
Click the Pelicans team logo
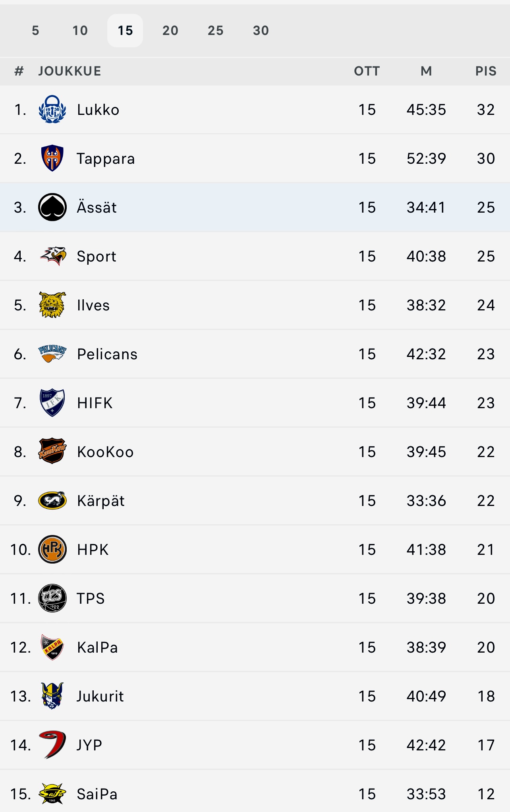point(52,354)
